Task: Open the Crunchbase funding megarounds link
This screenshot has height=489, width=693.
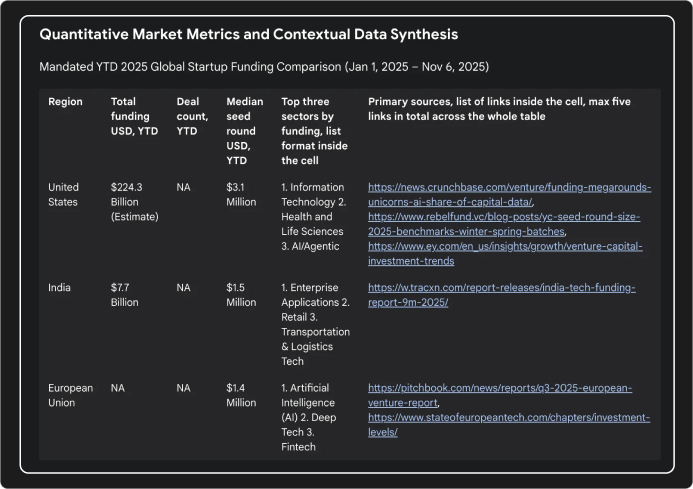Action: coord(509,195)
